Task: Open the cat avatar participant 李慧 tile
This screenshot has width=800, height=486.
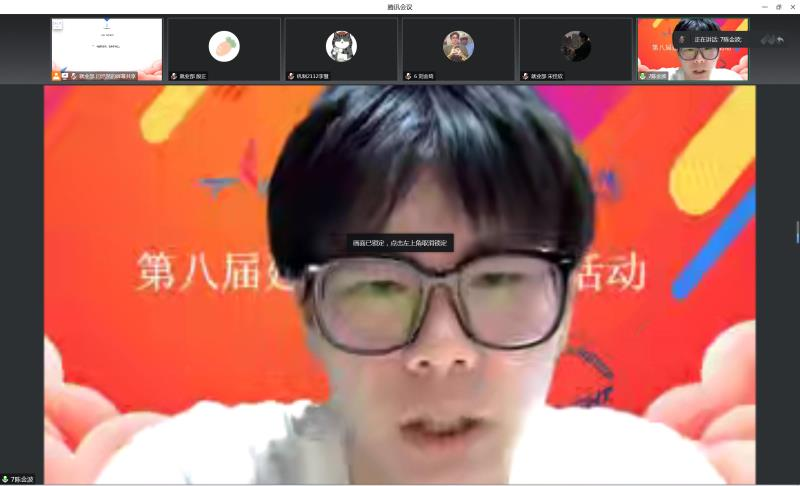Action: click(x=341, y=46)
